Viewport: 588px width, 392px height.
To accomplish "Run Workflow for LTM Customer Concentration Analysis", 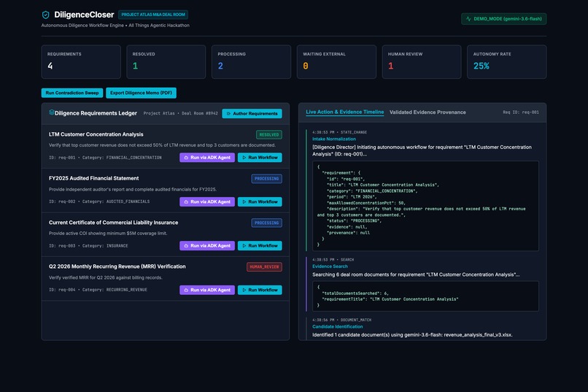I will click(x=260, y=158).
